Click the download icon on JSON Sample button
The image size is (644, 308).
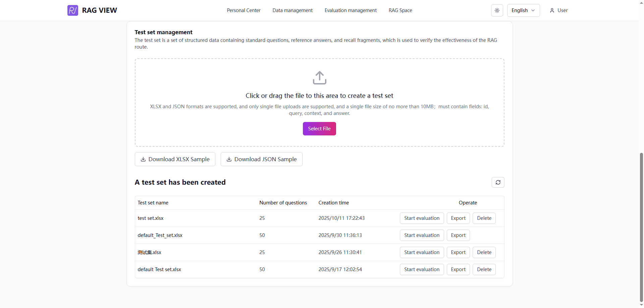229,159
